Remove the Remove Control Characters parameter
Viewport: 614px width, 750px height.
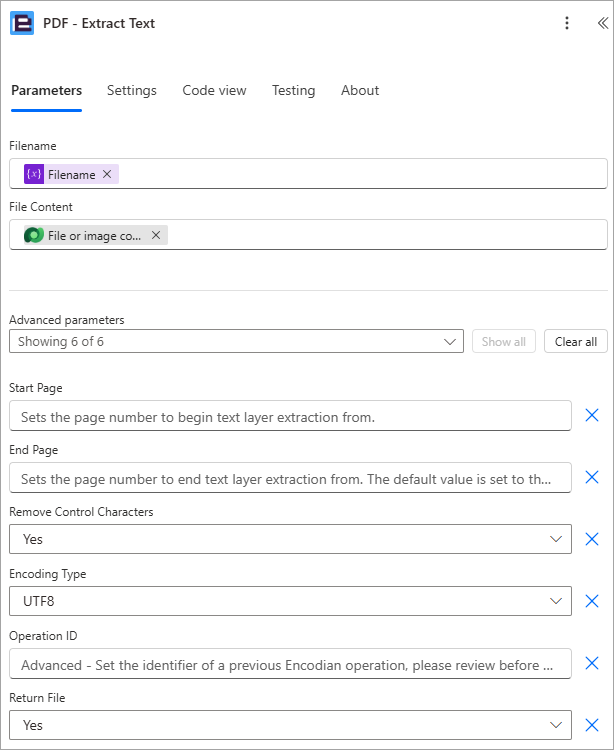click(x=592, y=539)
